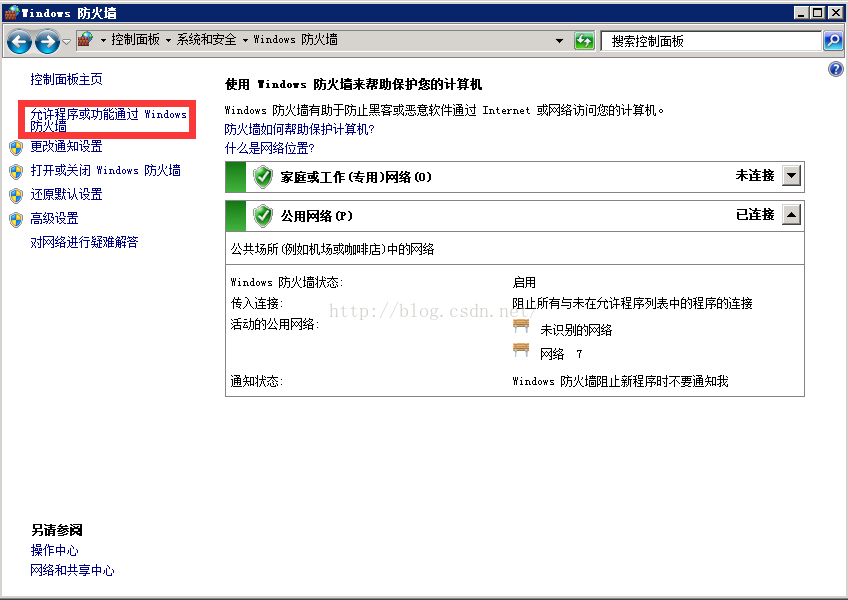Open 更改通知设置 link
This screenshot has width=848, height=600.
tap(66, 147)
